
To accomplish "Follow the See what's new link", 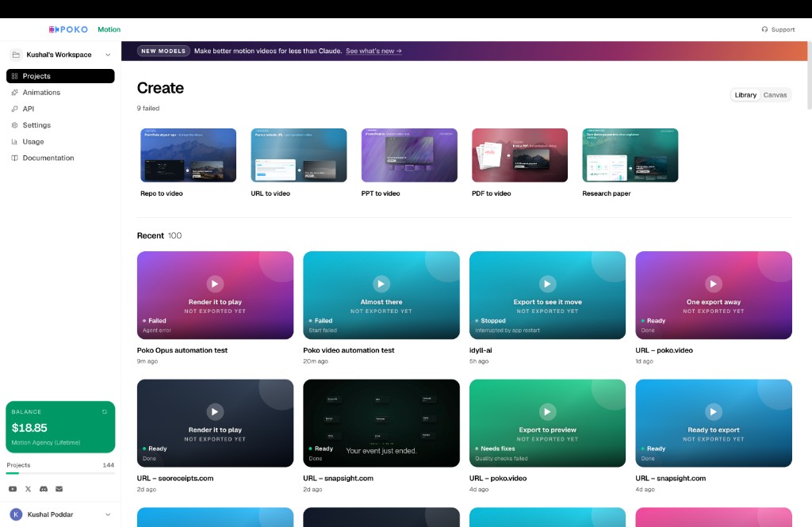I will pos(373,51).
